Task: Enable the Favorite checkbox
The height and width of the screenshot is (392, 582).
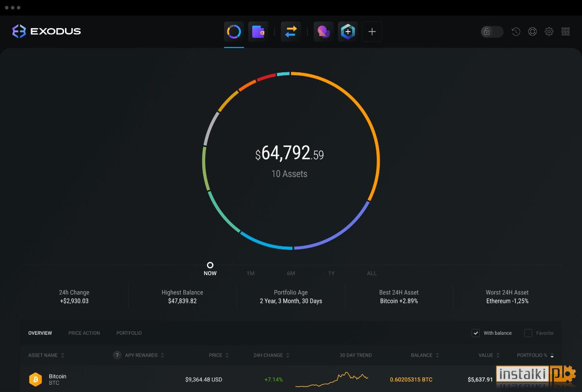Action: (x=528, y=333)
